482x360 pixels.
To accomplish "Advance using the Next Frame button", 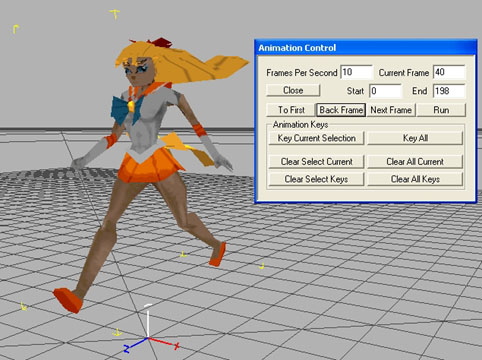I will [x=391, y=110].
